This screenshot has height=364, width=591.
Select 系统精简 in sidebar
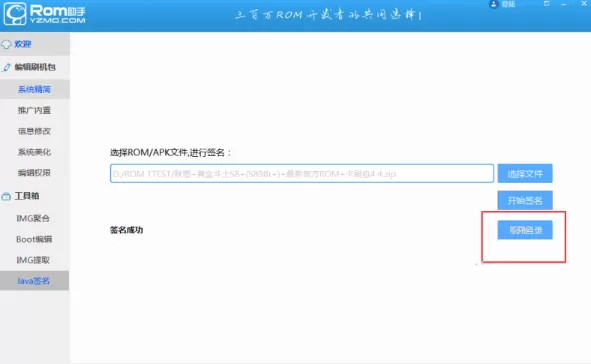[35, 89]
